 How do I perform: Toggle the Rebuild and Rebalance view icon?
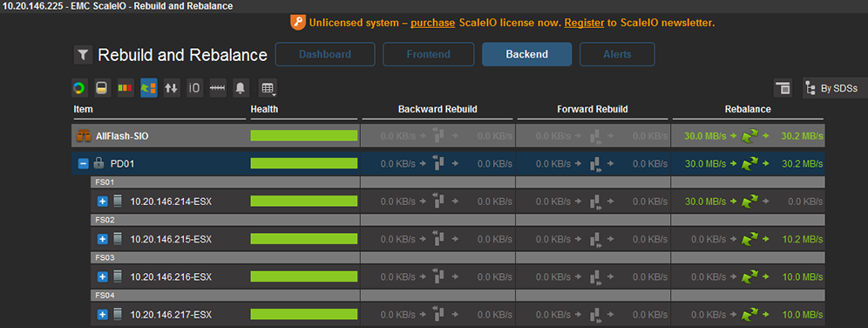click(149, 87)
